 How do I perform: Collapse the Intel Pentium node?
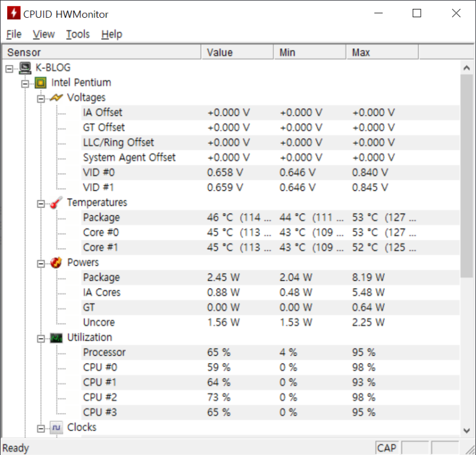24,82
